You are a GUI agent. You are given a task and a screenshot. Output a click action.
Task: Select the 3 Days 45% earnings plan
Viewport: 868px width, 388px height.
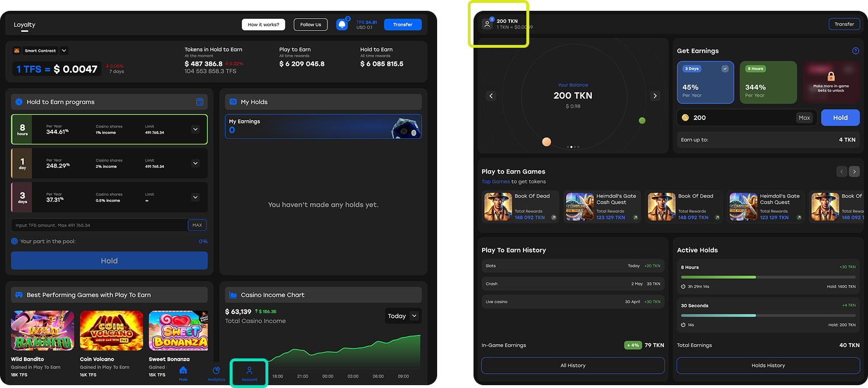(705, 82)
